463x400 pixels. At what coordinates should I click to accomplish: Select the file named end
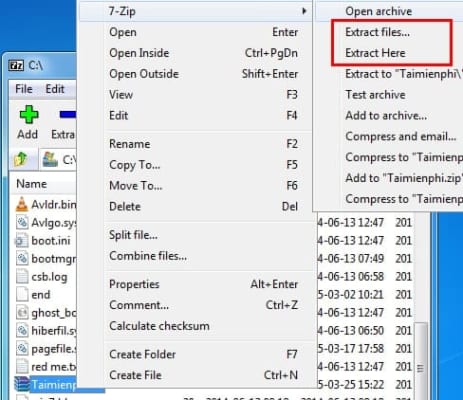(x=41, y=295)
